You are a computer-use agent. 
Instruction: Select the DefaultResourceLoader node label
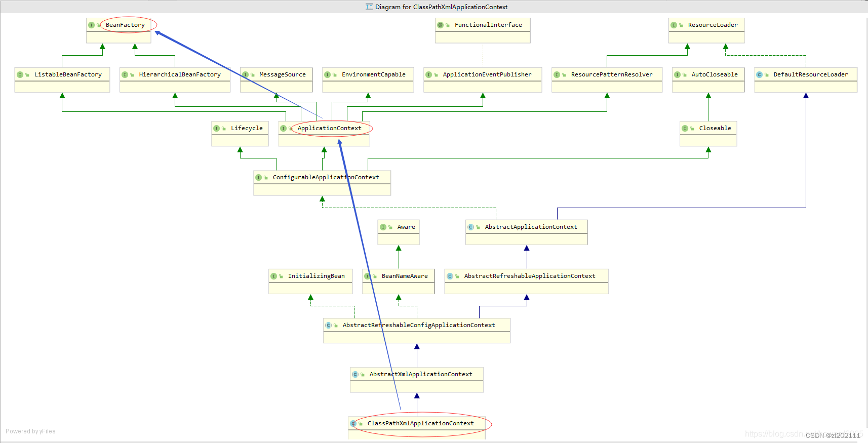pyautogui.click(x=811, y=74)
